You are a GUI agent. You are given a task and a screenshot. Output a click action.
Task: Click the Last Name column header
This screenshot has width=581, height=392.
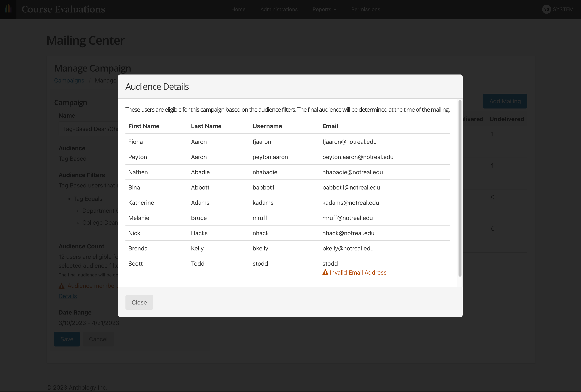[206, 126]
